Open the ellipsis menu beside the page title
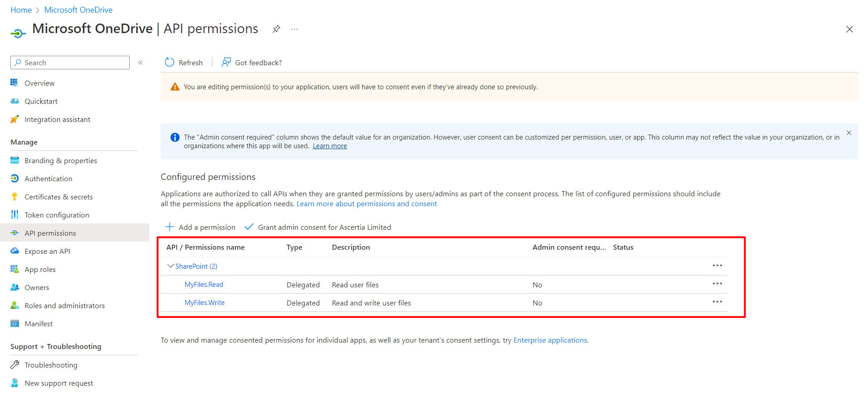The height and width of the screenshot is (397, 868). click(295, 29)
